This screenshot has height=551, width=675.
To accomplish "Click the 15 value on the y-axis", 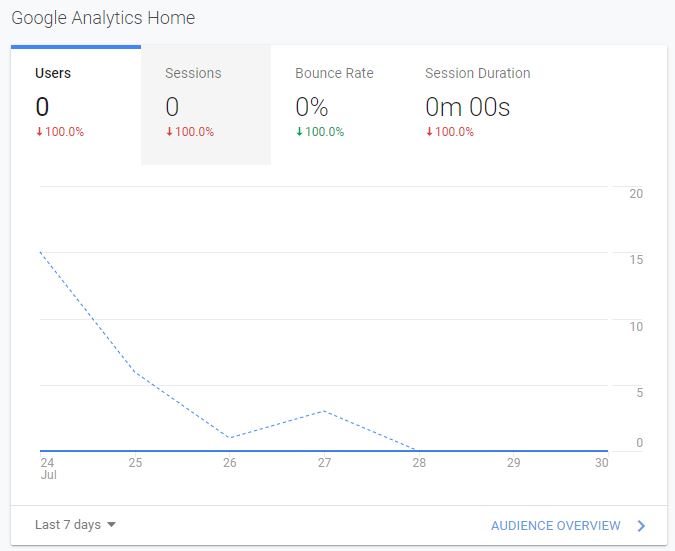I will [x=636, y=260].
